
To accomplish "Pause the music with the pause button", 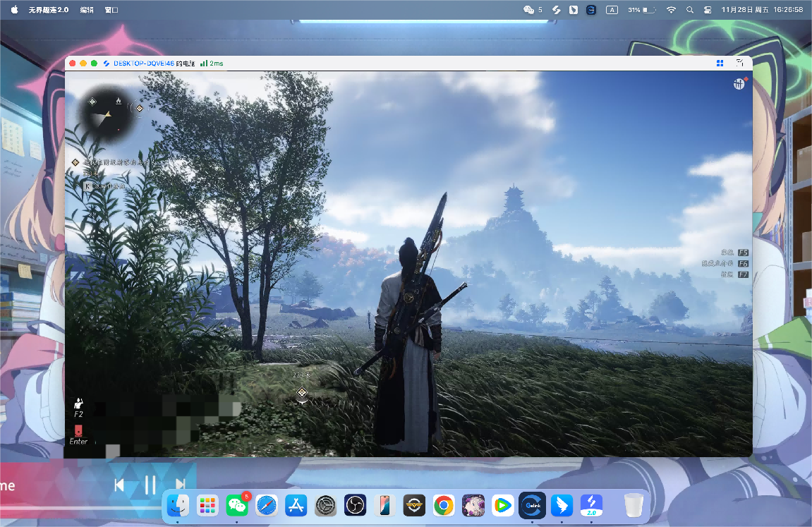I will click(150, 485).
